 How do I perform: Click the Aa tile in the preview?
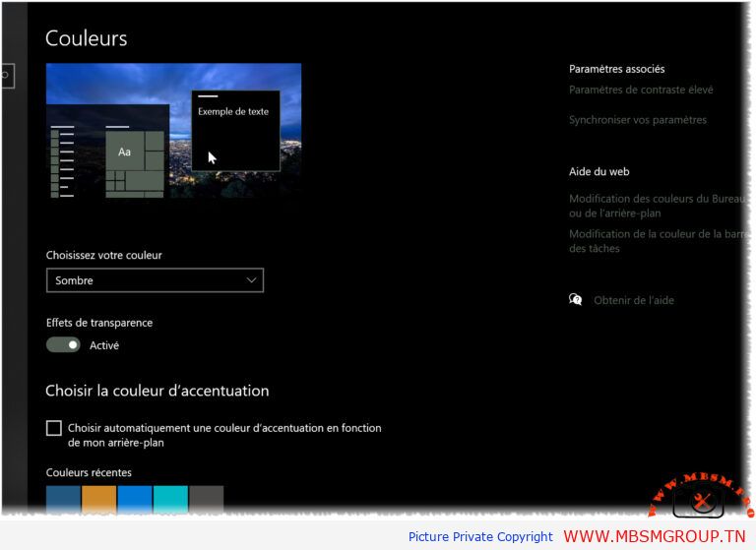click(125, 152)
